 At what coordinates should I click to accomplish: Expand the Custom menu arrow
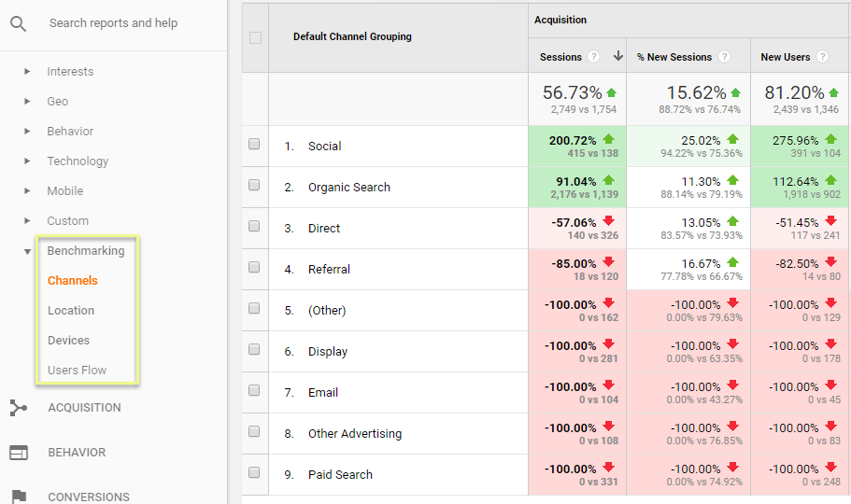pyautogui.click(x=27, y=220)
